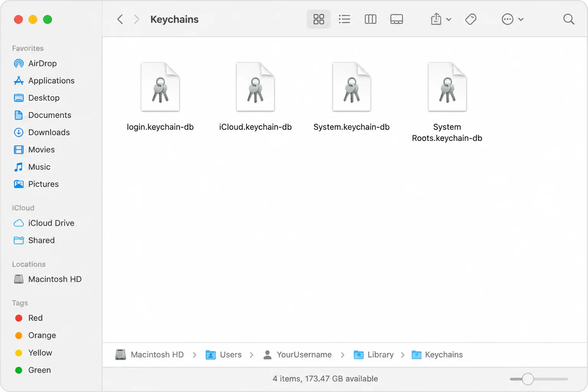Image resolution: width=588 pixels, height=392 pixels.
Task: Click the Favorites section header
Action: pos(28,48)
